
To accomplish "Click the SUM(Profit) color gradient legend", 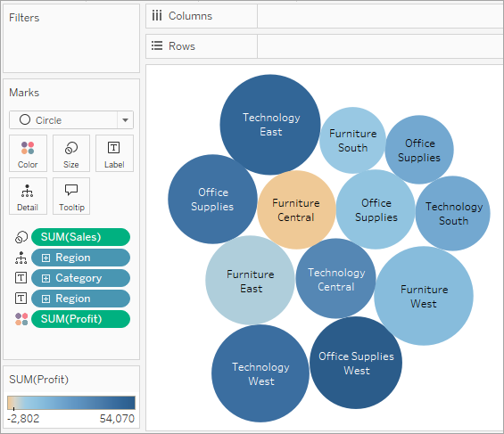I will [71, 403].
